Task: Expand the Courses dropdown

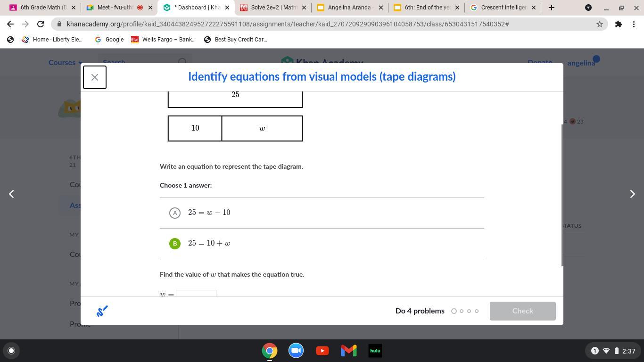Action: [66, 63]
